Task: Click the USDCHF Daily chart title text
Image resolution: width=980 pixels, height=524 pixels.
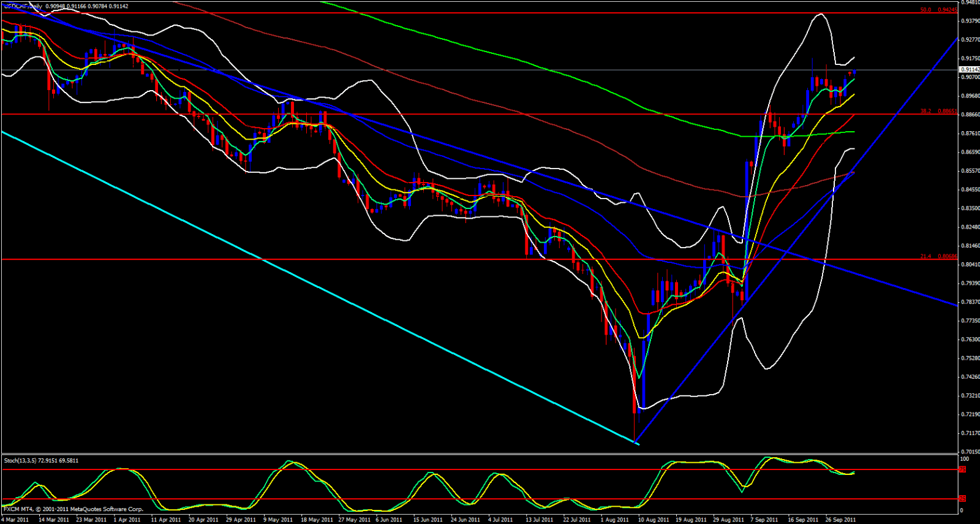Action: (23, 6)
